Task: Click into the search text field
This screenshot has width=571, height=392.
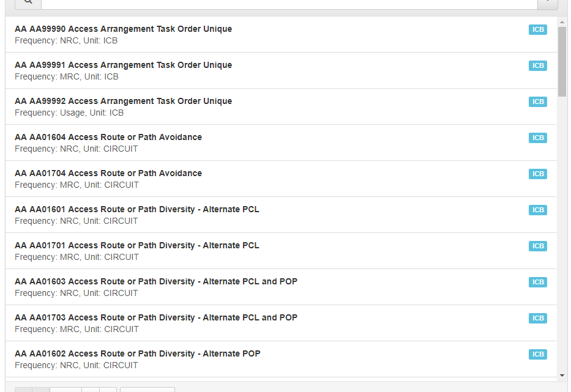Action: tap(289, 4)
